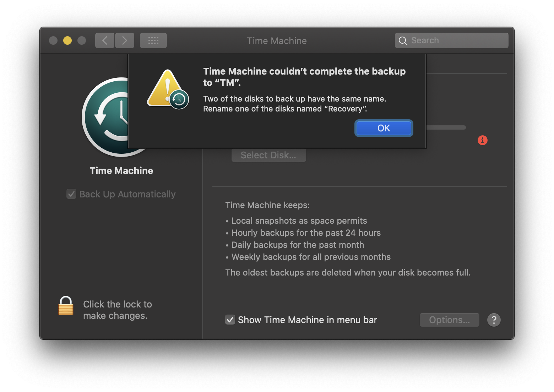Click 'Time Machine keeps:' label
The width and height of the screenshot is (554, 392).
point(267,205)
